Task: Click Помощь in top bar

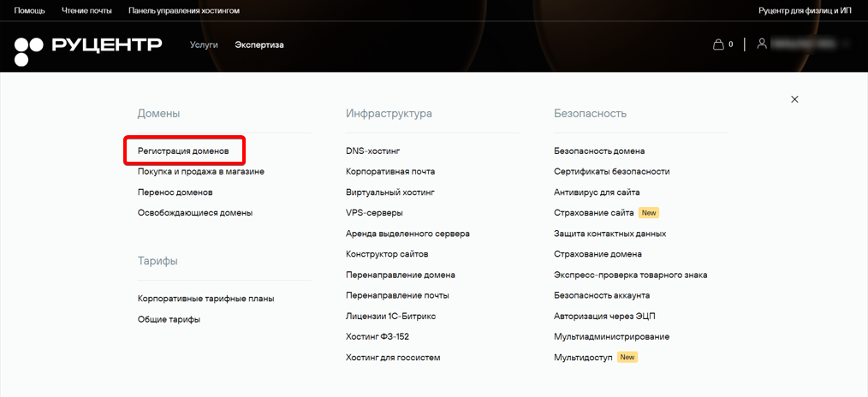Action: coord(29,10)
